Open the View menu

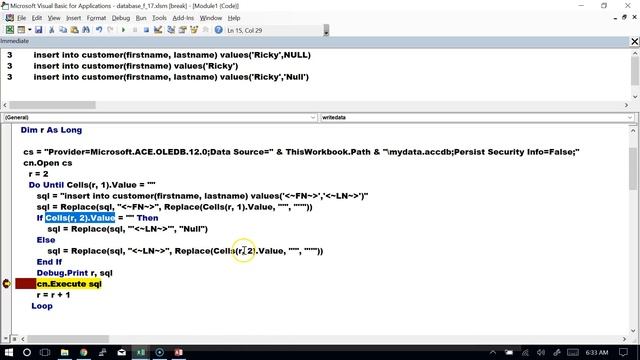click(54, 18)
